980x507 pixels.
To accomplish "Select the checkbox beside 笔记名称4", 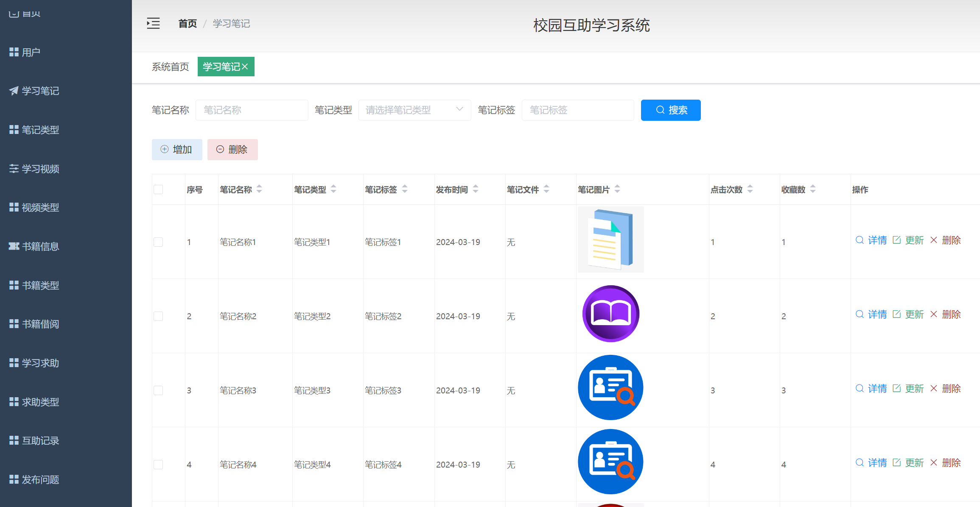I will click(x=158, y=464).
